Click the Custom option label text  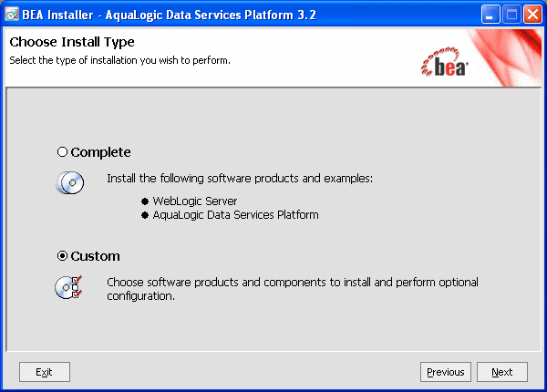pos(95,256)
